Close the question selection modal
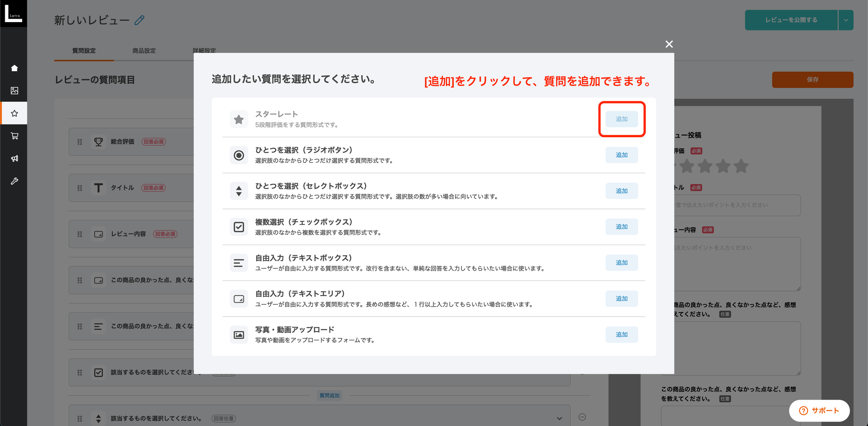This screenshot has width=868, height=426. click(x=669, y=44)
